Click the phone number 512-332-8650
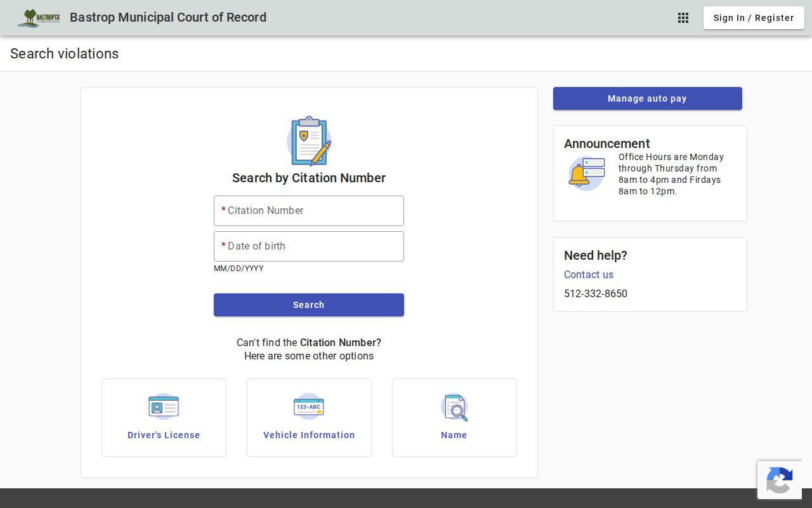812x508 pixels. tap(596, 293)
